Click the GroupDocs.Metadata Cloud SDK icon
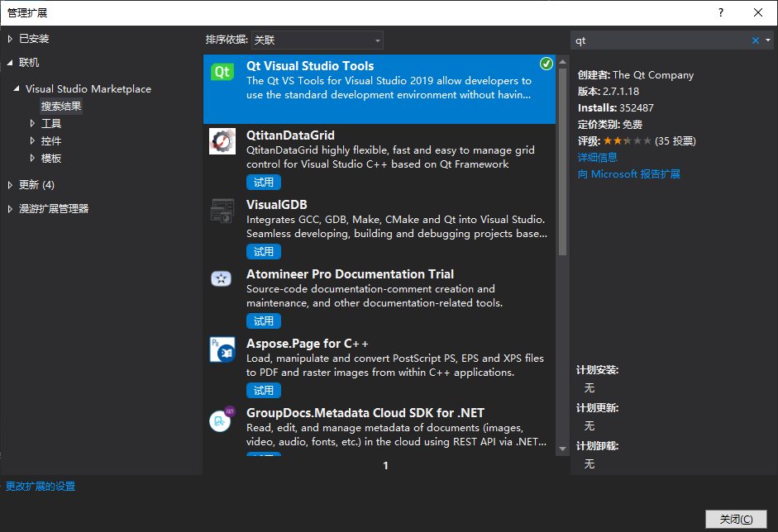Image resolution: width=778 pixels, height=532 pixels. click(x=222, y=419)
